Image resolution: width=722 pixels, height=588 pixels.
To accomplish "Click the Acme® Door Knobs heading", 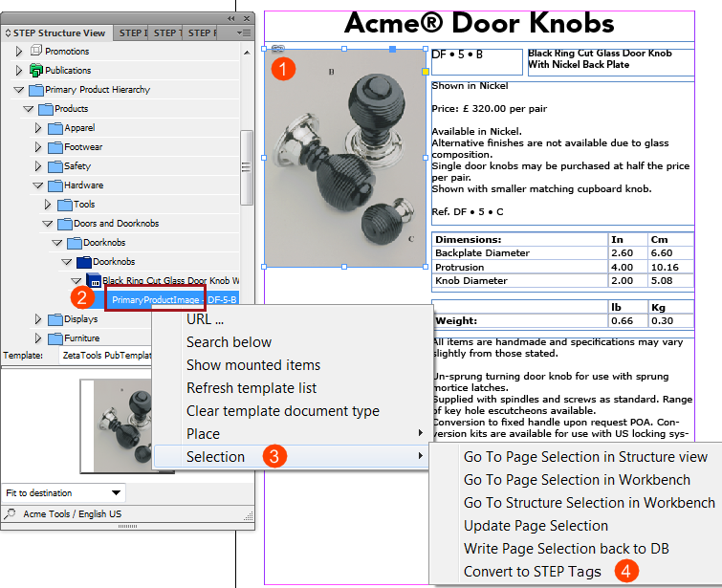I will [x=479, y=23].
